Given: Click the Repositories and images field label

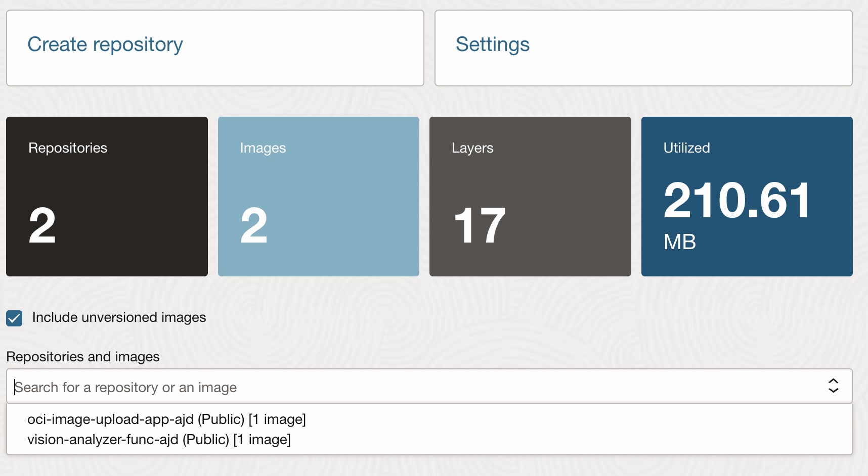Looking at the screenshot, I should 83,357.
